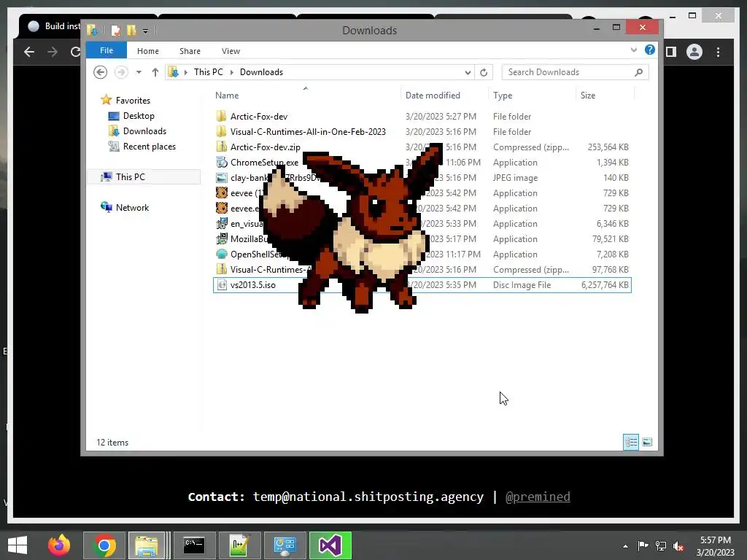Open the Windows Start button
The image size is (747, 560).
coord(18,545)
